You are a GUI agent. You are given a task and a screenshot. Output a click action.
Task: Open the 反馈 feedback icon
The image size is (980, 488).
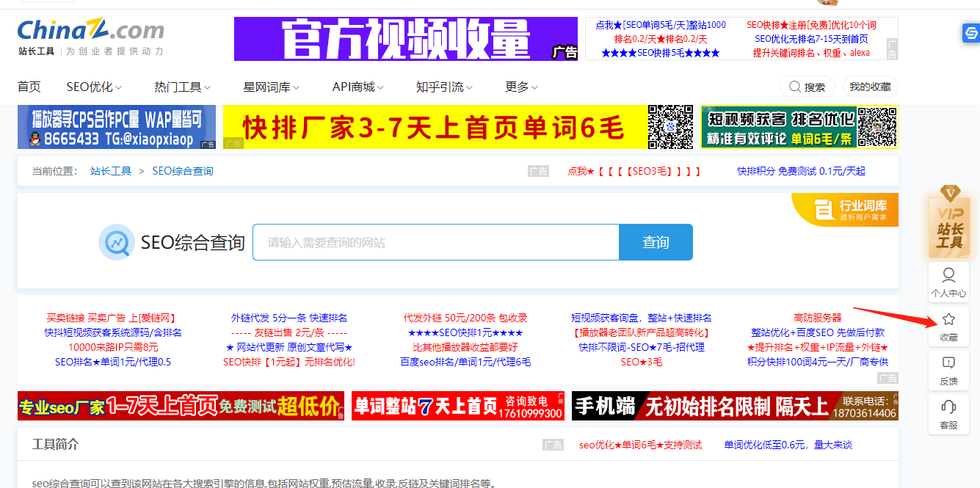pyautogui.click(x=948, y=363)
